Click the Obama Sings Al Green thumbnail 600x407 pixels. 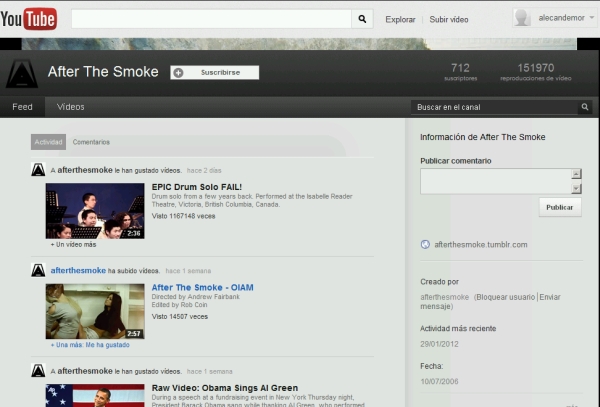coord(95,396)
